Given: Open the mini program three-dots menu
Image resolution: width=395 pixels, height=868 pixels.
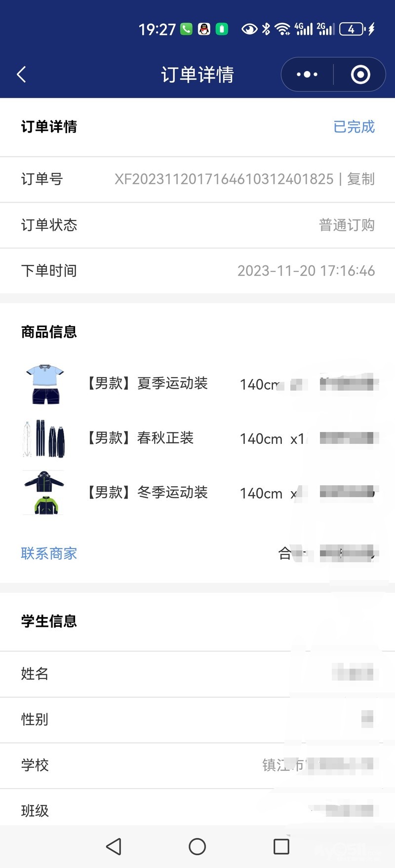Looking at the screenshot, I should tap(307, 74).
